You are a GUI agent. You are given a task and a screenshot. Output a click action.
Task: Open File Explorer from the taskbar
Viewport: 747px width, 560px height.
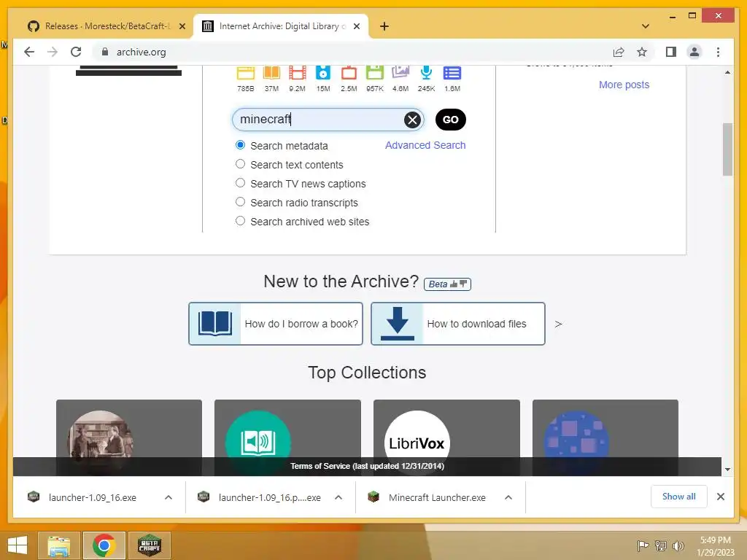pyautogui.click(x=59, y=545)
